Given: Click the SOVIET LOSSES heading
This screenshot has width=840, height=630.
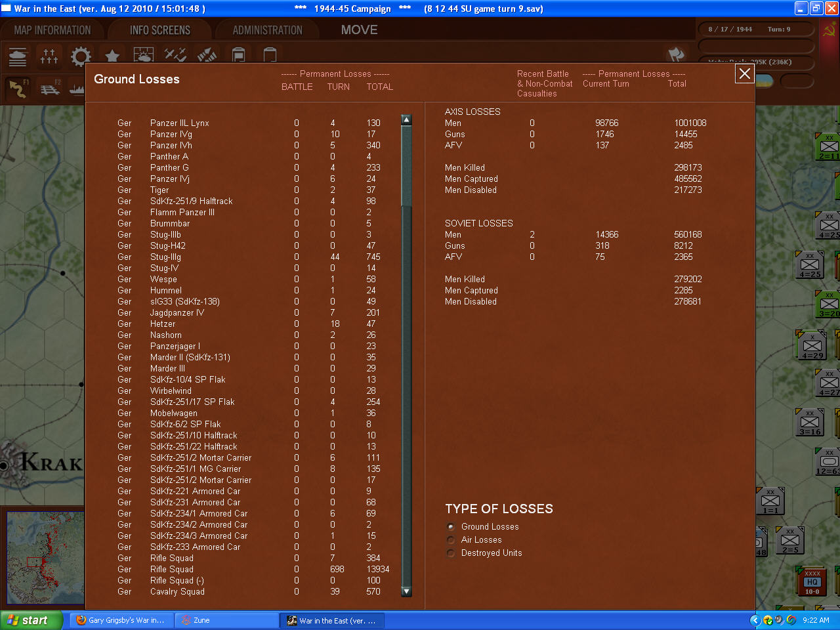Looking at the screenshot, I should (x=479, y=223).
